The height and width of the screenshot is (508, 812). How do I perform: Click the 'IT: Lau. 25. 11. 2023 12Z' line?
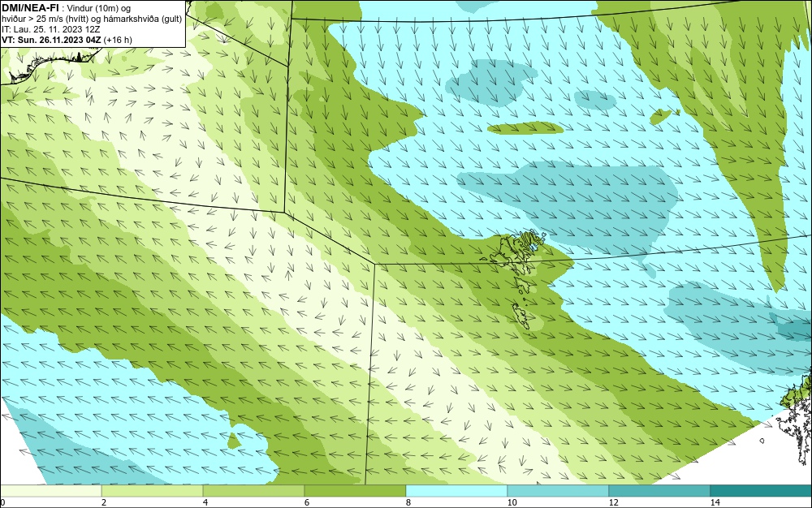tap(50, 29)
